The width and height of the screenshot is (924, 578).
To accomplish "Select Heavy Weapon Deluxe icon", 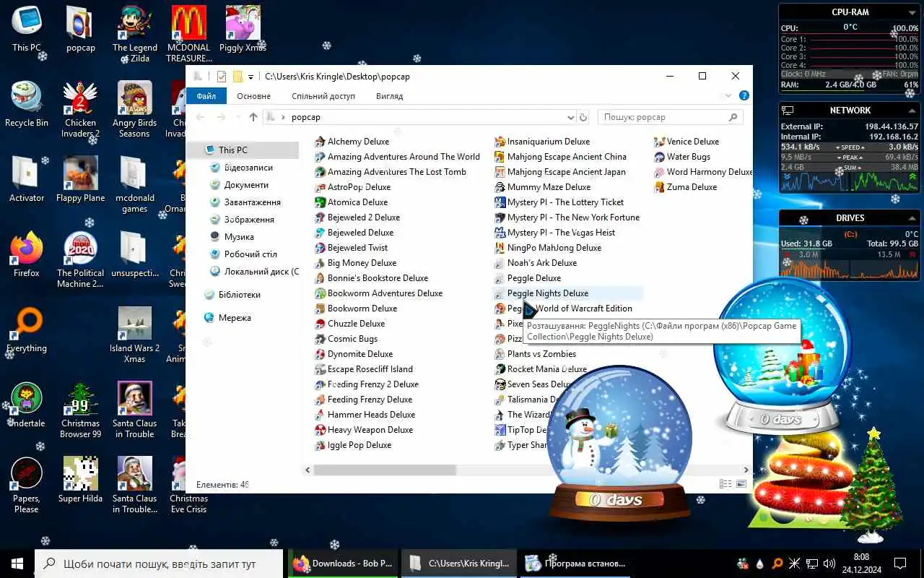I will pyautogui.click(x=321, y=430).
